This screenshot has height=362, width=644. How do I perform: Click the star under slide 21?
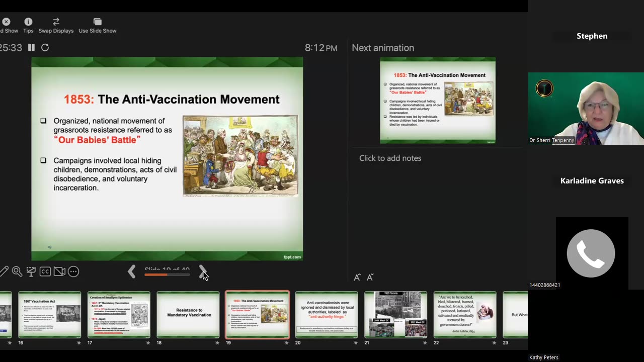(x=425, y=342)
